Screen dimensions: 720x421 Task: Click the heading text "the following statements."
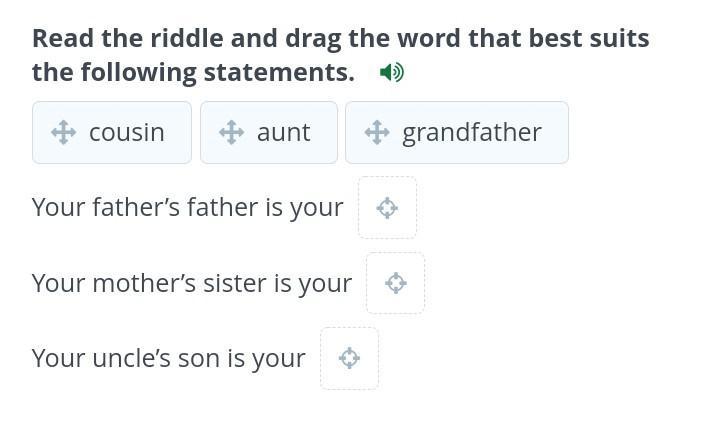[x=193, y=72]
